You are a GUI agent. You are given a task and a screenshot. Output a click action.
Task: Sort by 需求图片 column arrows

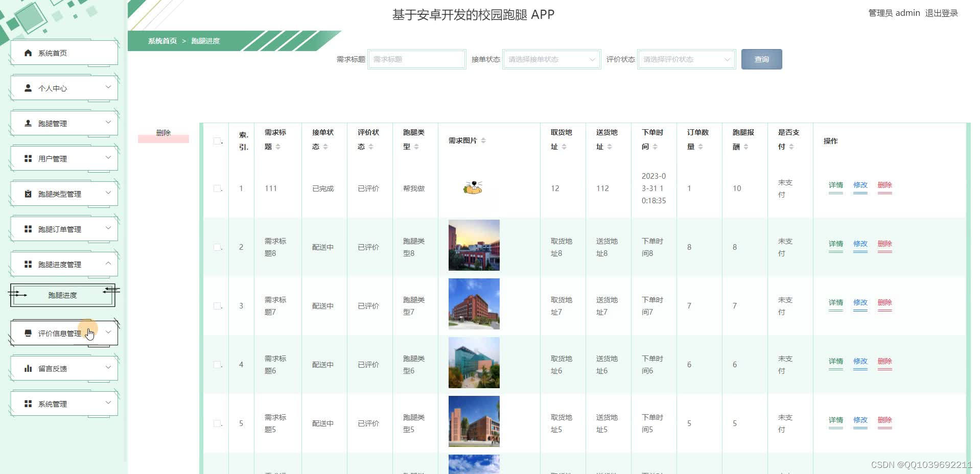pyautogui.click(x=483, y=140)
